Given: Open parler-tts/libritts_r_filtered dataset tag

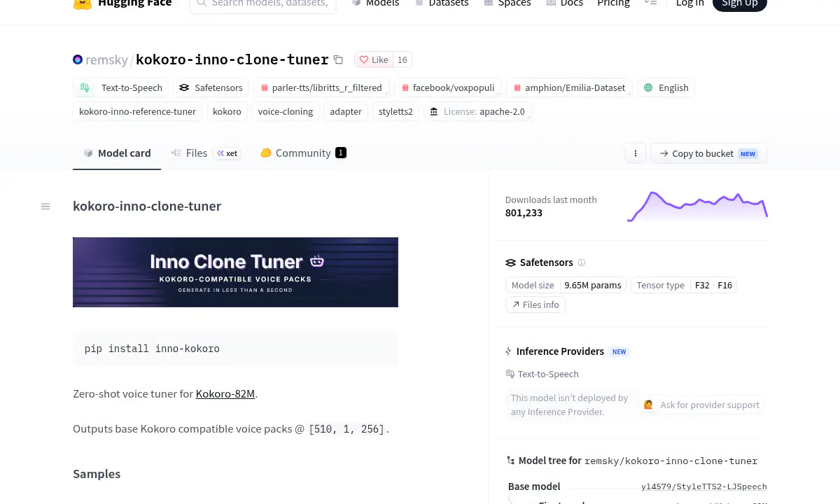Looking at the screenshot, I should point(321,87).
